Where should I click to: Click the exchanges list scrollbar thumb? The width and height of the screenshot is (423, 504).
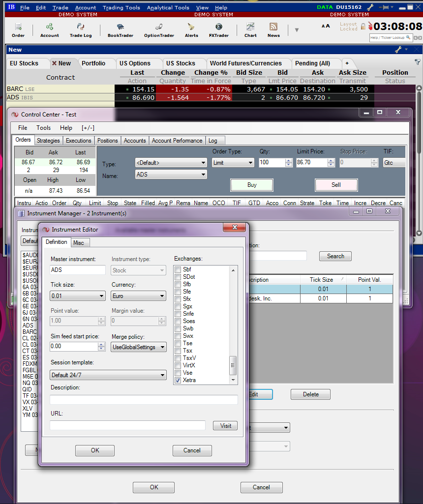[233, 365]
